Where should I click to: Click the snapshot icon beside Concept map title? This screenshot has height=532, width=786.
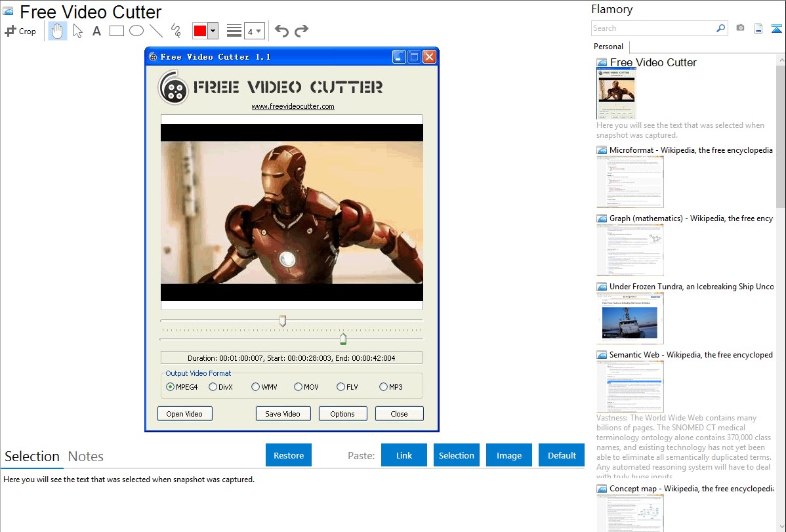602,489
